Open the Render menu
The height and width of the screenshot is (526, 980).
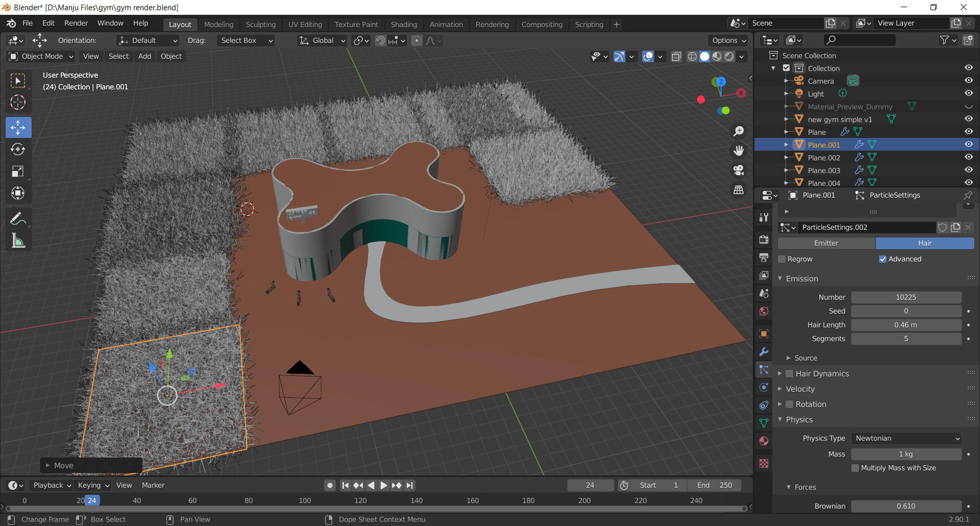coord(76,22)
